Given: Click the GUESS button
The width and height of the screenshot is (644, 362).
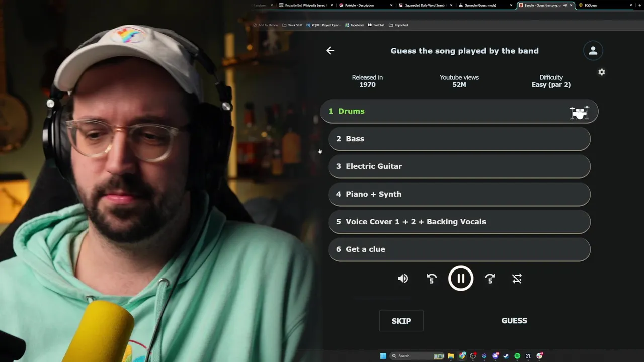Looking at the screenshot, I should (x=514, y=321).
